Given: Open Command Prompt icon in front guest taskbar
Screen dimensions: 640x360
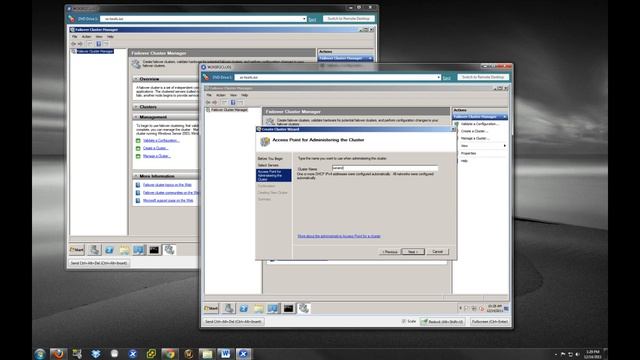Looking at the screenshot, I should pos(289,309).
